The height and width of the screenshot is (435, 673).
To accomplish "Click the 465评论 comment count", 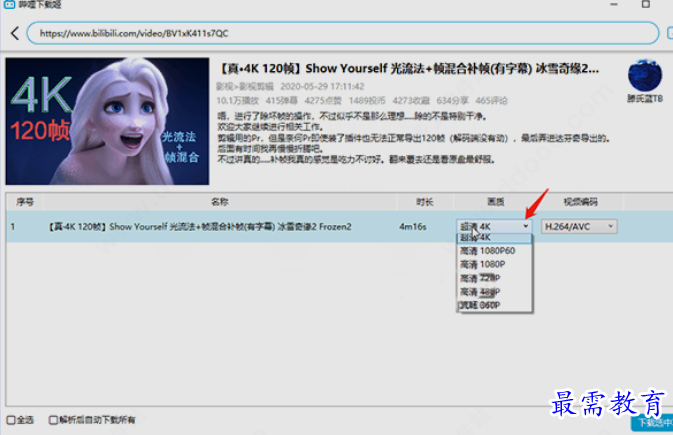I will click(x=491, y=100).
